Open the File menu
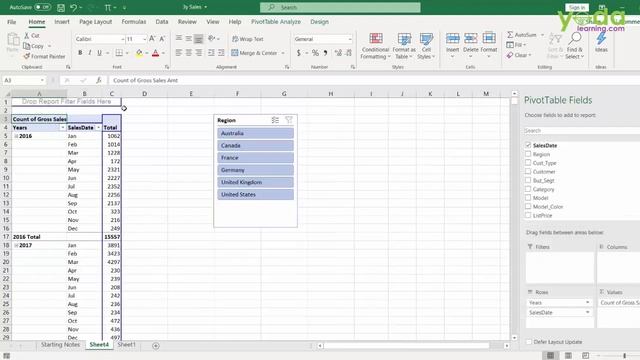Image resolution: width=640 pixels, height=360 pixels. tap(12, 22)
